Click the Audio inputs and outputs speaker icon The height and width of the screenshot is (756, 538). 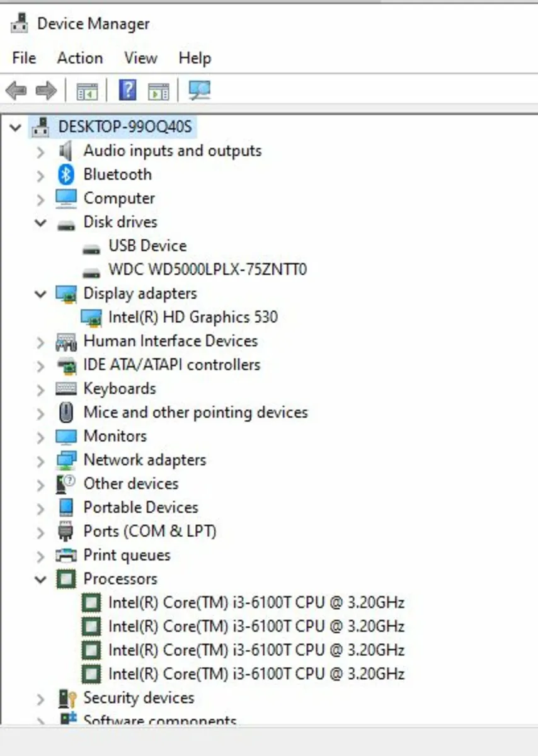tap(66, 151)
